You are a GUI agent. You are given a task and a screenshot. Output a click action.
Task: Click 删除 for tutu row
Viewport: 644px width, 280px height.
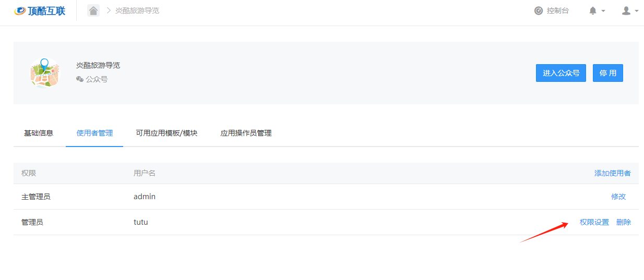pyautogui.click(x=624, y=222)
